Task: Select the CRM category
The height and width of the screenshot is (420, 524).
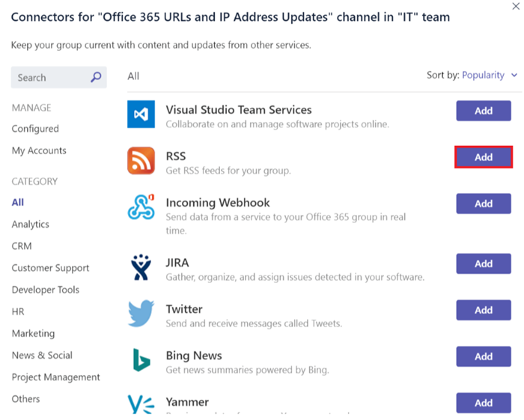Action: pyautogui.click(x=22, y=246)
